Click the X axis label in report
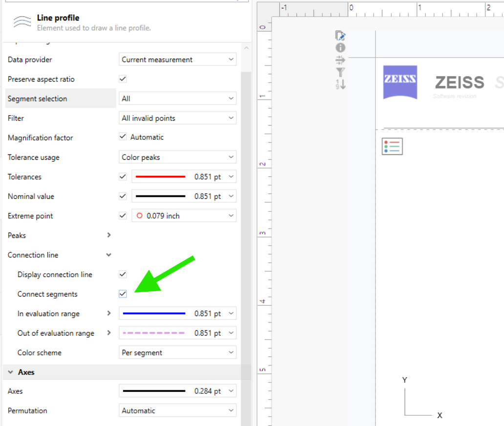The image size is (504, 426). [x=440, y=415]
